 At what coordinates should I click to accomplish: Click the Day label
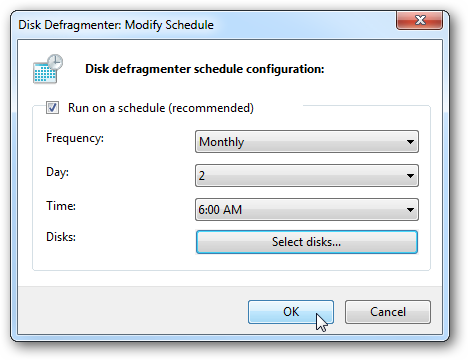pyautogui.click(x=57, y=172)
